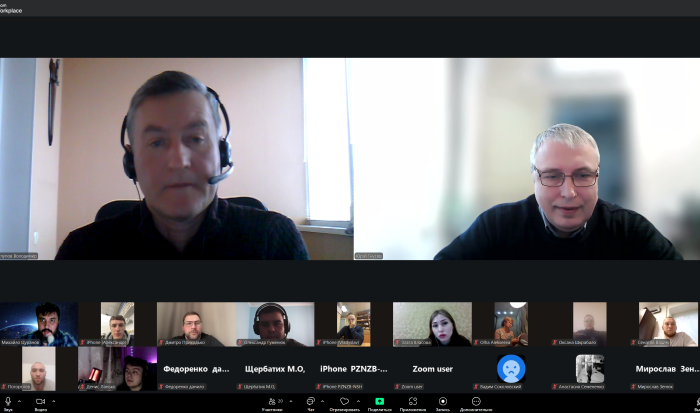Click the Zoom Workplace logo
Image resolution: width=700 pixels, height=413 pixels.
click(x=11, y=6)
